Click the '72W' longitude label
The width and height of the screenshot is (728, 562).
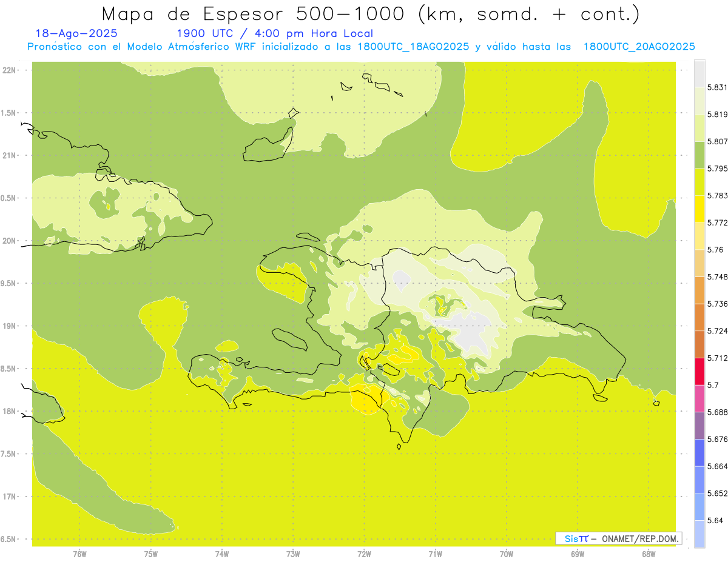(x=364, y=554)
